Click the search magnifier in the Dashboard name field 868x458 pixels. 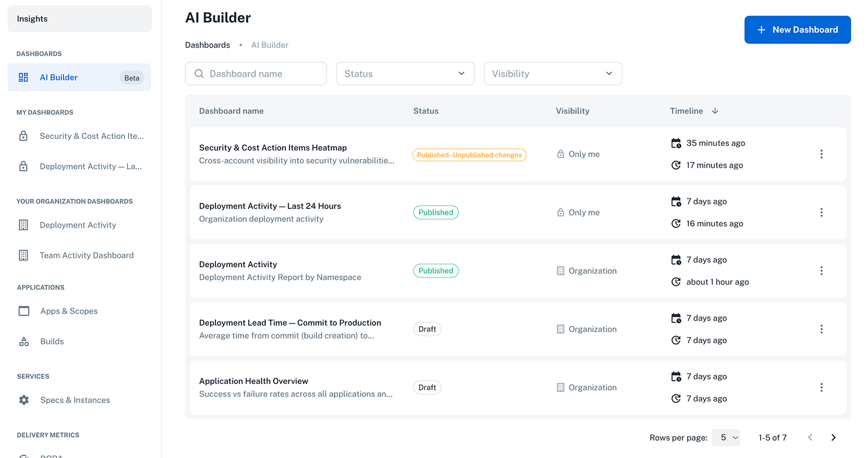(x=199, y=73)
